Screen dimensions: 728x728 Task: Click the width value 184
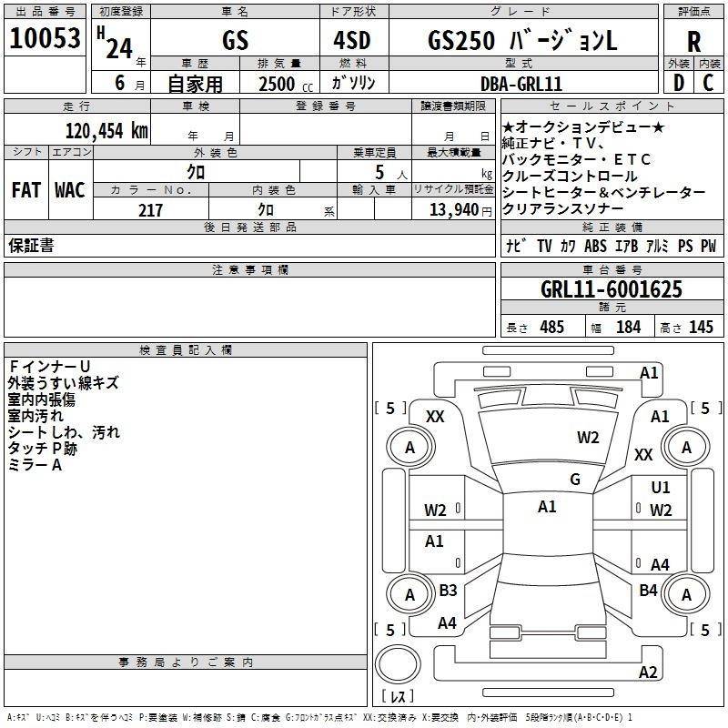click(628, 327)
